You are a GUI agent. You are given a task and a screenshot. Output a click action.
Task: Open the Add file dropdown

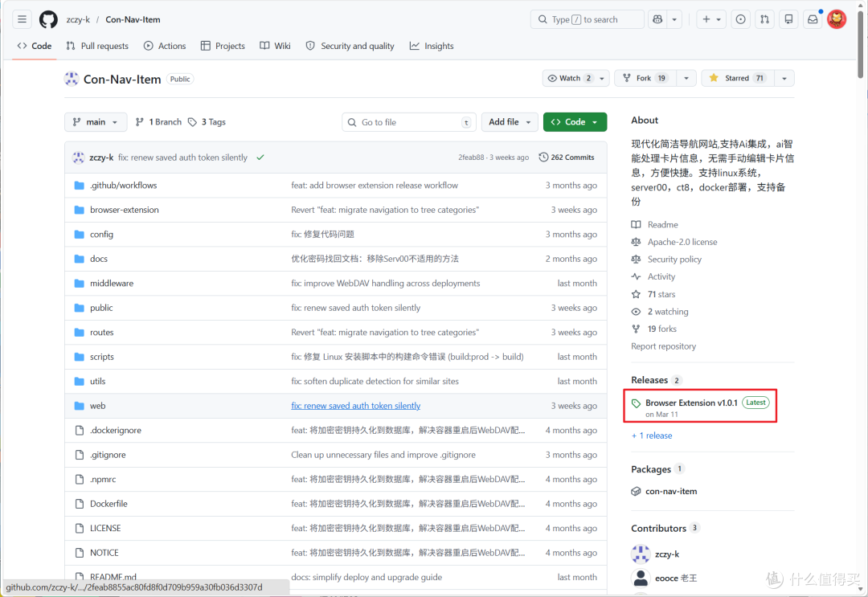coord(510,121)
